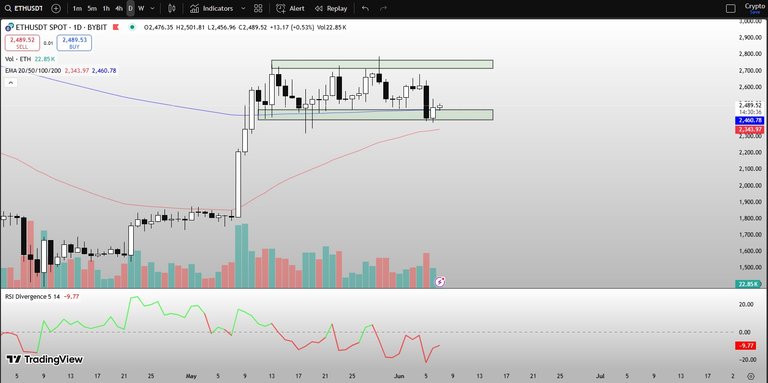Click the green market status dot
Screen dimensions: 768x383
click(x=132, y=27)
